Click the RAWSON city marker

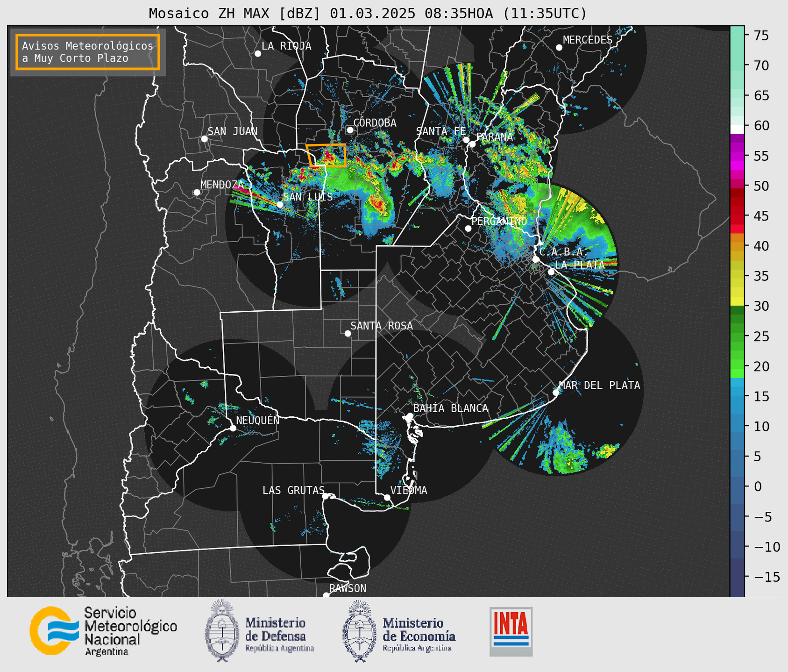tap(326, 595)
